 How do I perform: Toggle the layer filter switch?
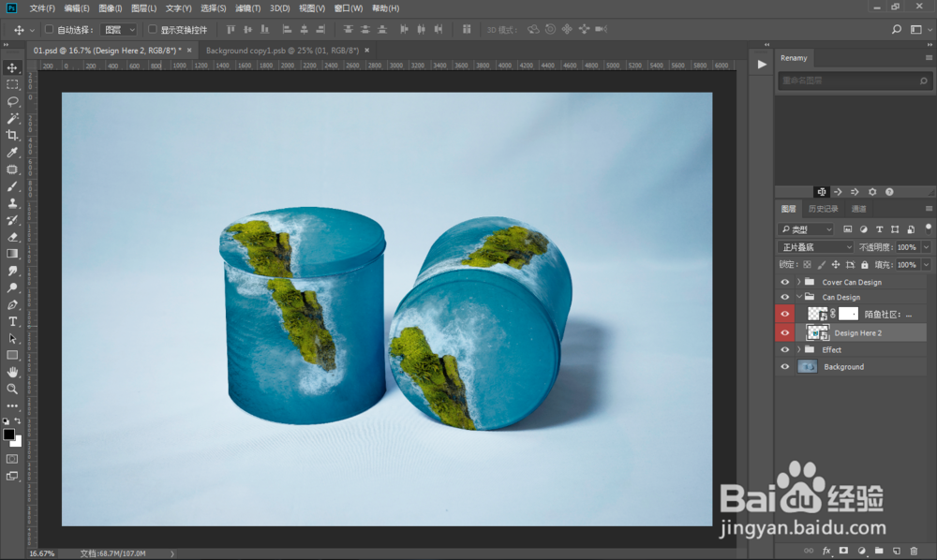(928, 228)
